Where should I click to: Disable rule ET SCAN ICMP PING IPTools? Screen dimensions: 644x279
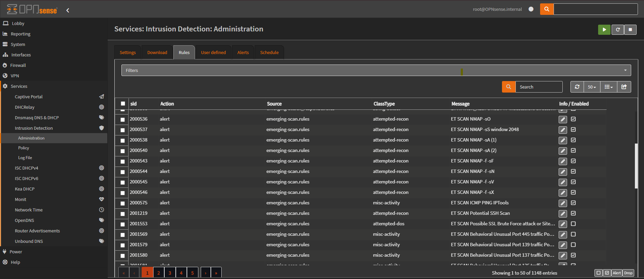(x=573, y=203)
